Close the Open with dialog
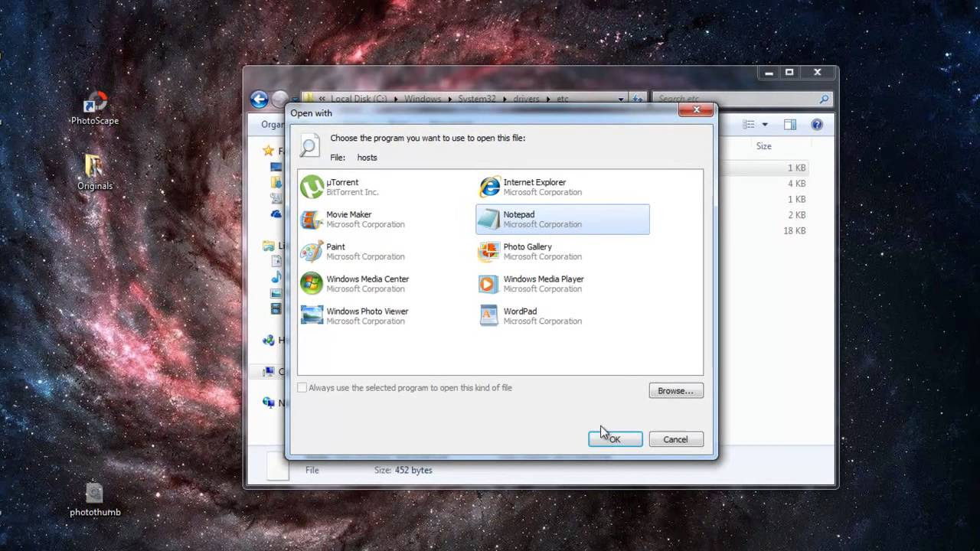The image size is (980, 551). 697,110
